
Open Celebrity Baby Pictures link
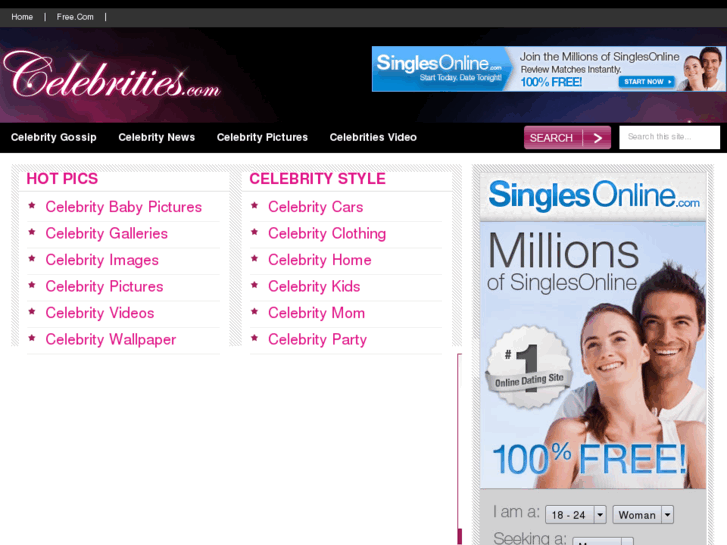click(124, 207)
